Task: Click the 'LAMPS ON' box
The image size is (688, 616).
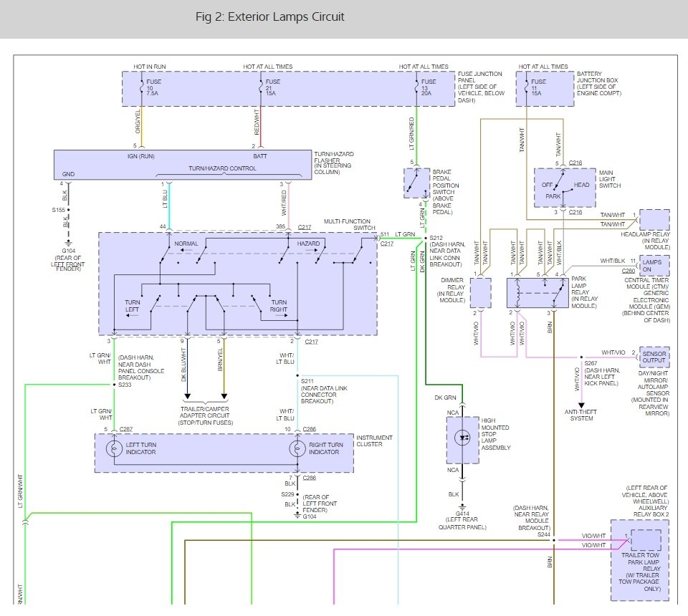Action: (x=654, y=265)
